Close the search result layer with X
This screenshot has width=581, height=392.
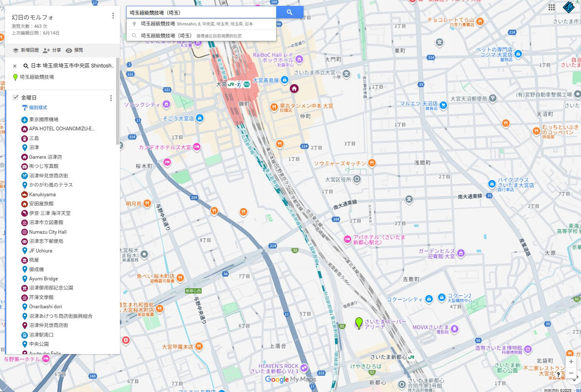point(15,66)
